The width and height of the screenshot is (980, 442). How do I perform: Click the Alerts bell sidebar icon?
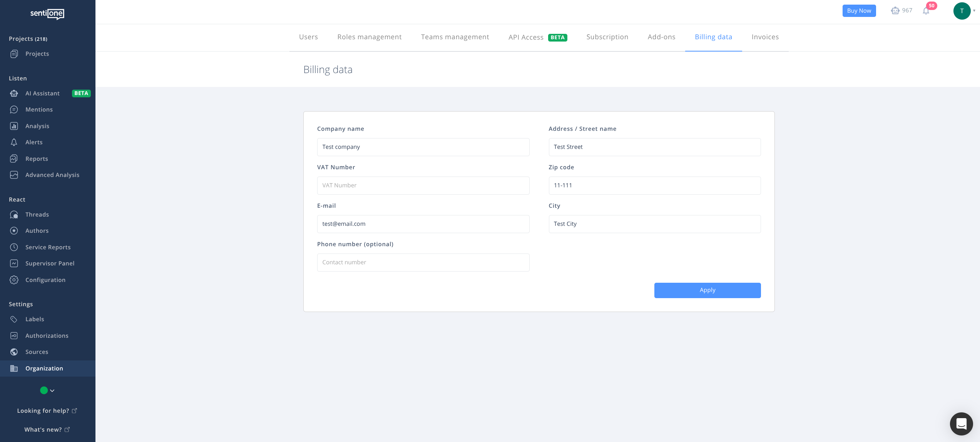(14, 142)
